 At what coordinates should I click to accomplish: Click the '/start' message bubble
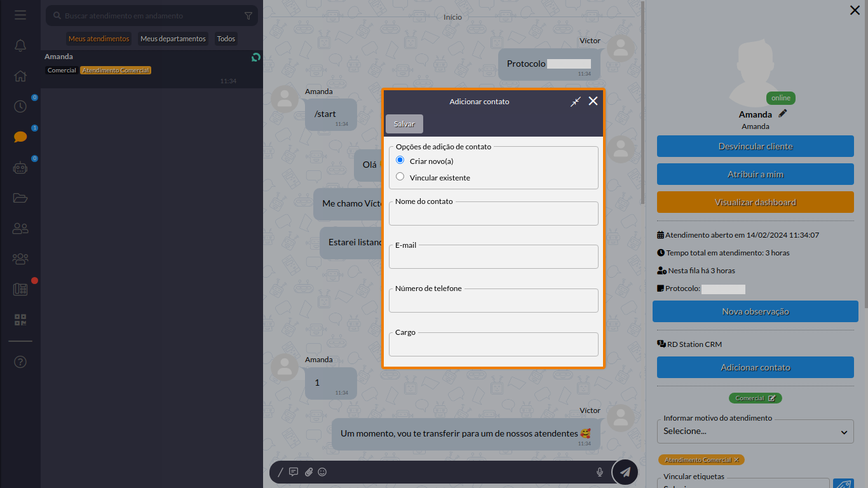(x=331, y=115)
